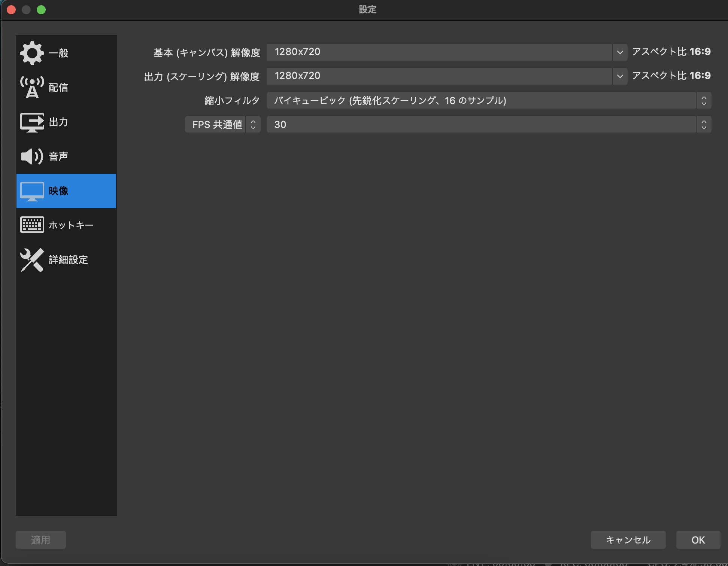Image resolution: width=728 pixels, height=566 pixels.
Task: Expand the 基本 (キャンバス) 解像度 dropdown
Action: [x=620, y=52]
